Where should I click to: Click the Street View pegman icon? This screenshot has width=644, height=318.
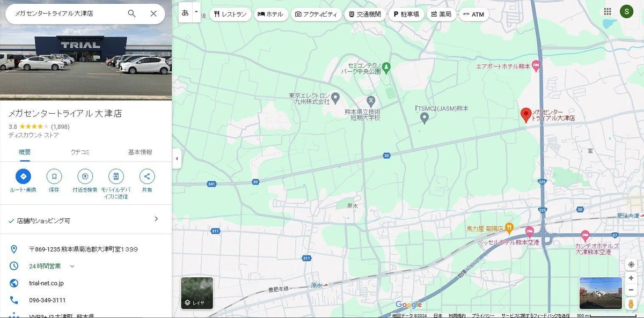[631, 304]
